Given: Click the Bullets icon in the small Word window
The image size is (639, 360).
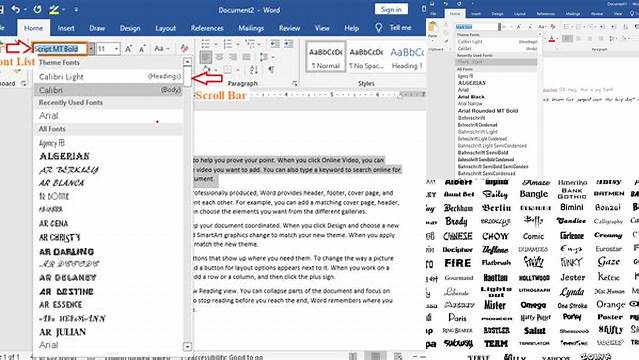Looking at the screenshot, I should coord(567,27).
